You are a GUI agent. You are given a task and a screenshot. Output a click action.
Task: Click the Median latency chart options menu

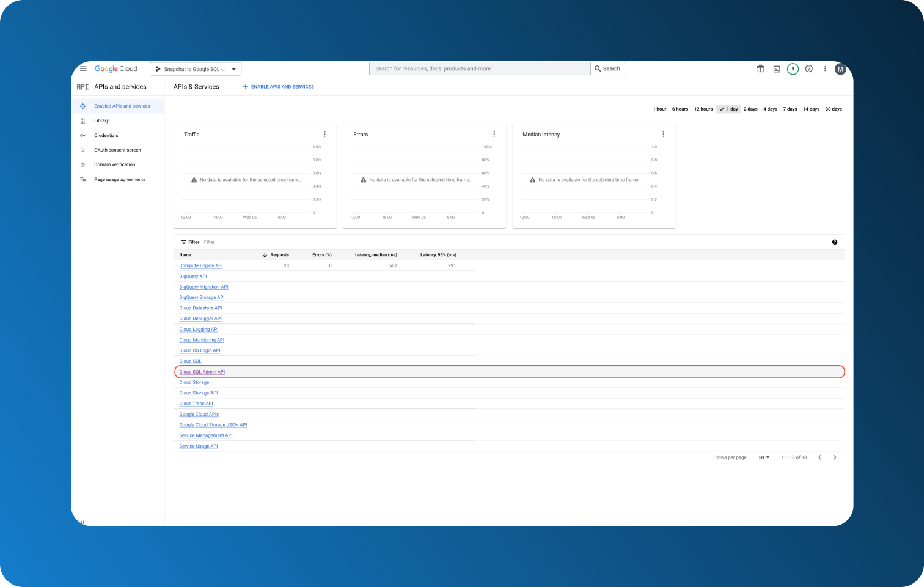664,134
